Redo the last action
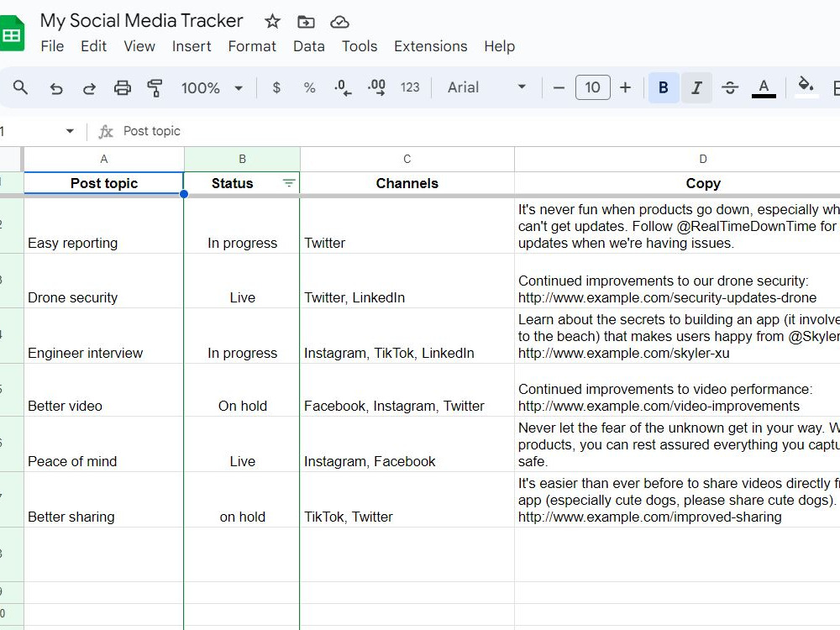This screenshot has width=840, height=630. point(89,87)
